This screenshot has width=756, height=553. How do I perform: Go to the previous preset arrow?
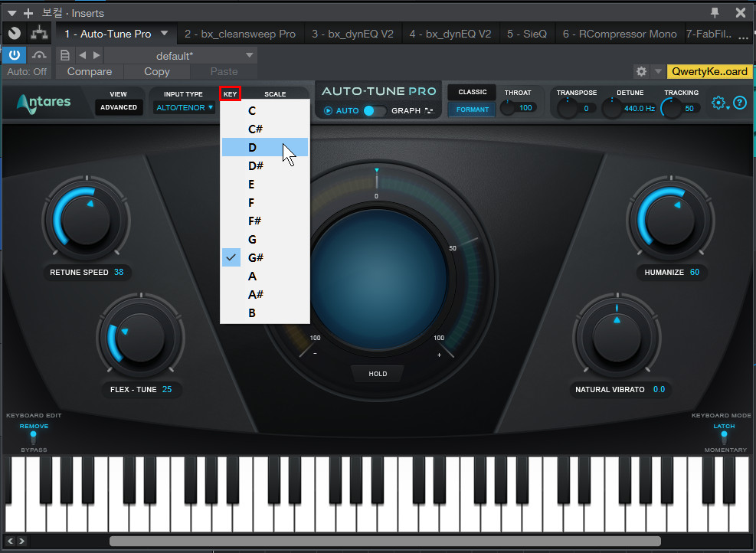click(x=83, y=55)
